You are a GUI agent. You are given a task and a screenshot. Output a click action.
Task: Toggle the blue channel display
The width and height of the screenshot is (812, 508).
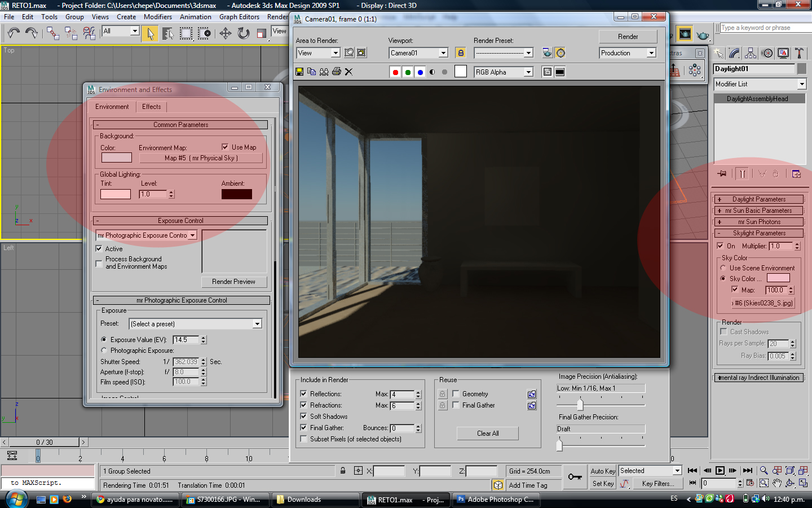tap(420, 72)
